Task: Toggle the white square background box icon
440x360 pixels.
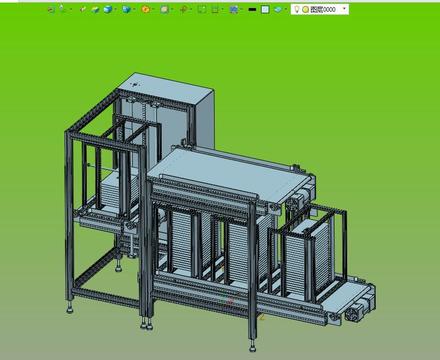Action: click(265, 10)
